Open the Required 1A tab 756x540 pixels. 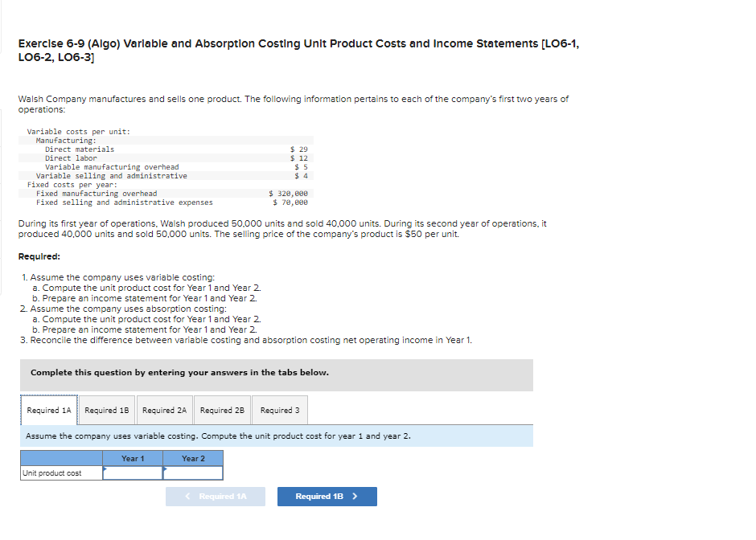click(49, 410)
